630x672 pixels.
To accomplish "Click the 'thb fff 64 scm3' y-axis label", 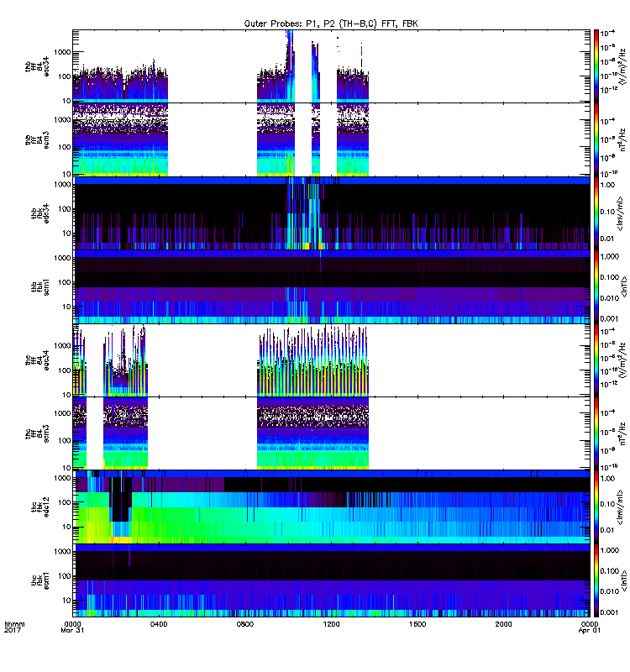I will pos(37,140).
